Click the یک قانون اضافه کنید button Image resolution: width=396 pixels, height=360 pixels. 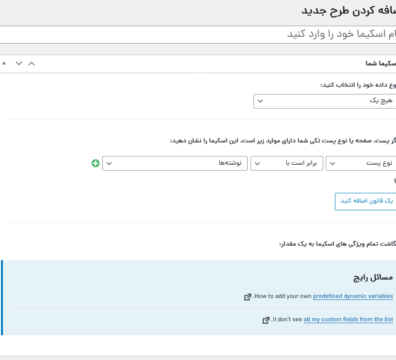point(365,201)
